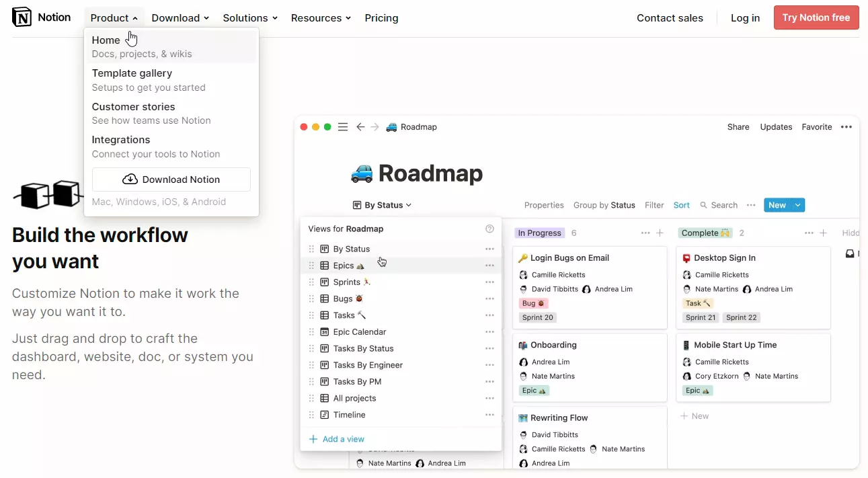Grab the drag handle of the Tasks By PM view
The image size is (868, 478).
(x=311, y=382)
